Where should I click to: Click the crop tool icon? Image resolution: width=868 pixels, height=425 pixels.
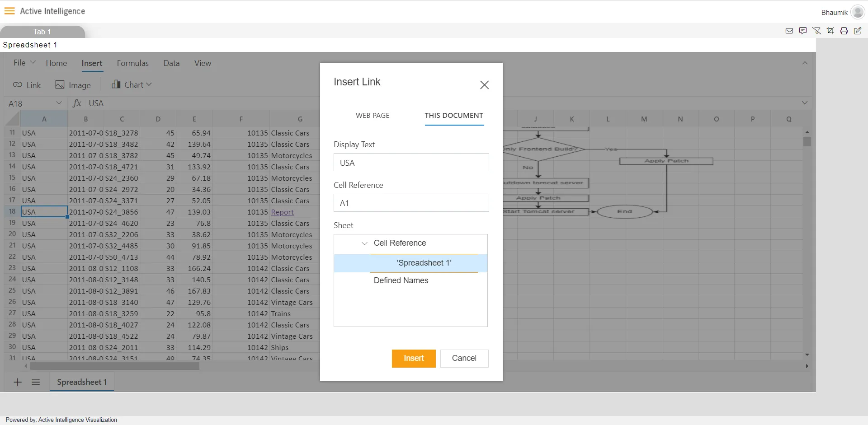[830, 31]
